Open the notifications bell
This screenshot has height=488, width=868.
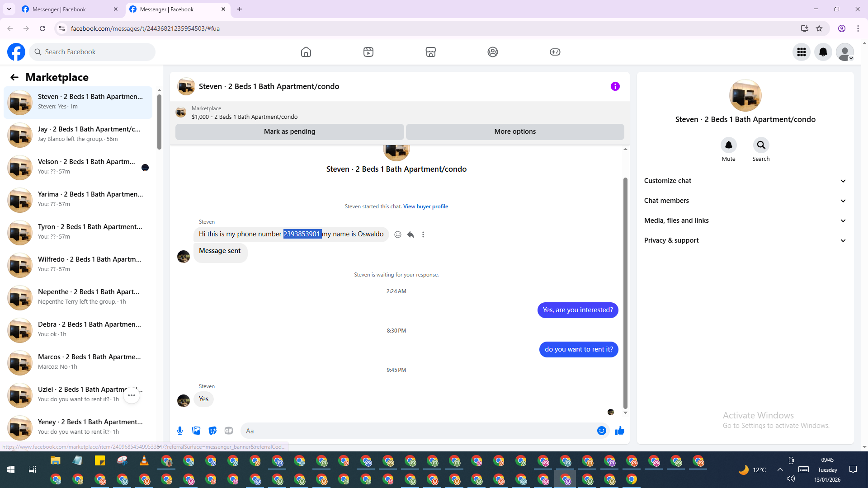823,52
